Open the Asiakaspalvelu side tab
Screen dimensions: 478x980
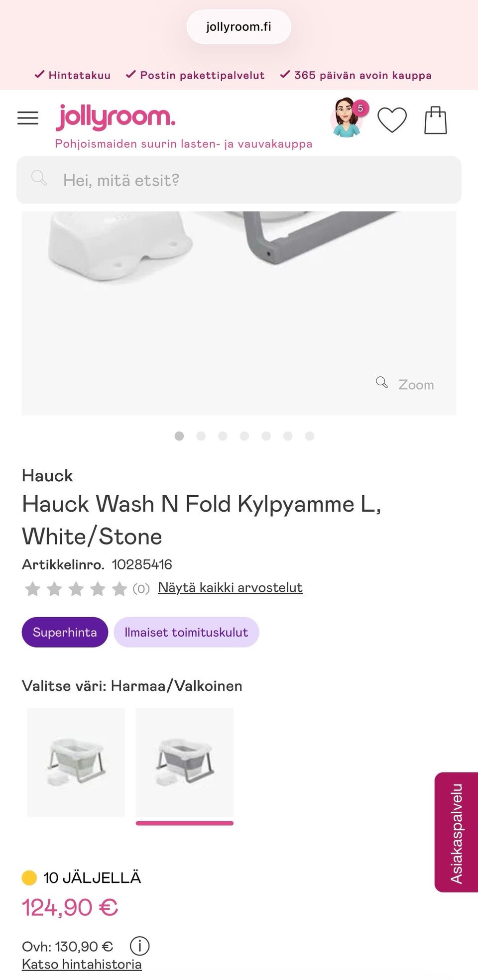[x=456, y=832]
